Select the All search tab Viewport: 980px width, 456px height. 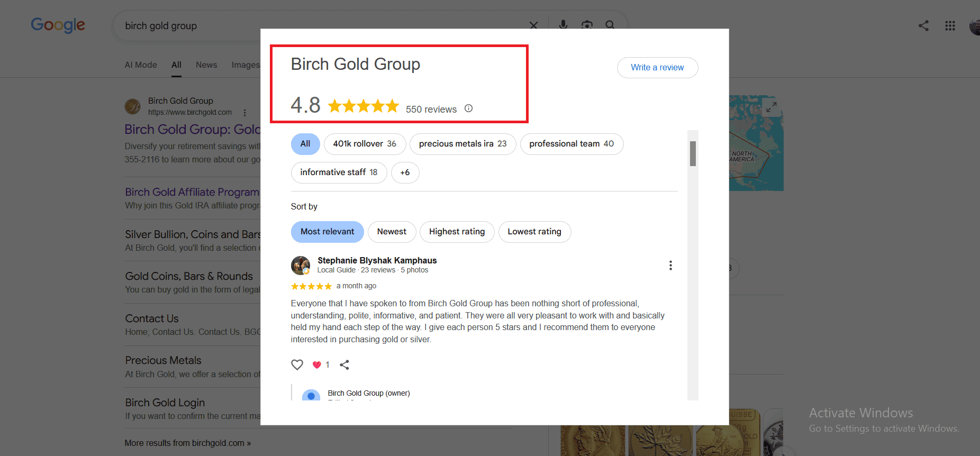(x=176, y=65)
